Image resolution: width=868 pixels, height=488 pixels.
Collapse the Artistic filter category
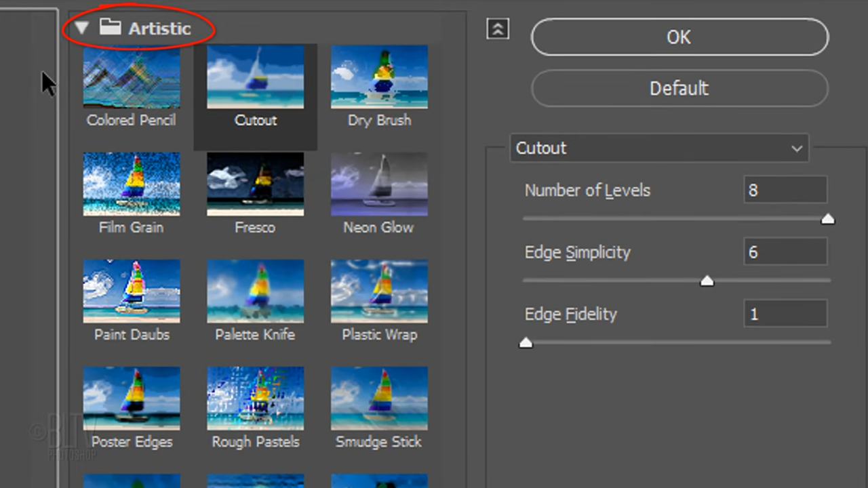coord(81,28)
